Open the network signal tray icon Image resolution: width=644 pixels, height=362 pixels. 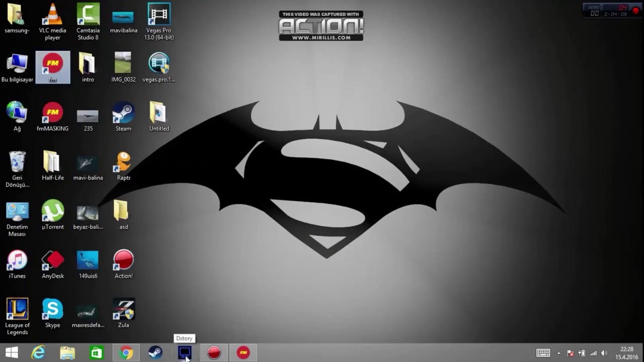pos(593,353)
